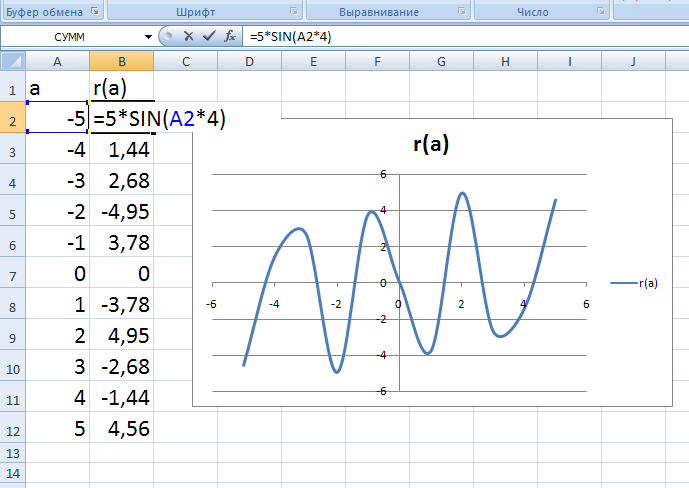The height and width of the screenshot is (488, 689).
Task: Cancel the formula entry with X button
Action: pos(189,36)
